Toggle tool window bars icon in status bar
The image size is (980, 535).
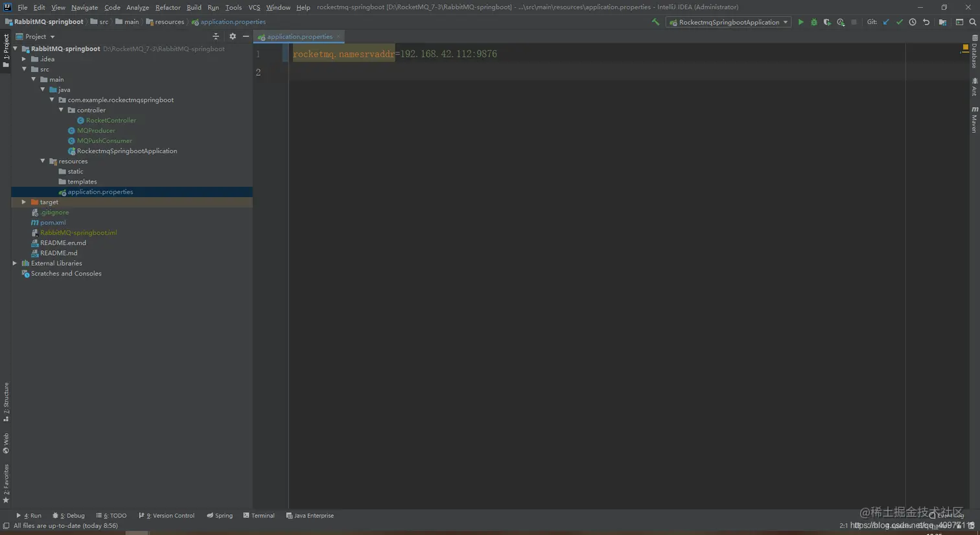tap(6, 526)
